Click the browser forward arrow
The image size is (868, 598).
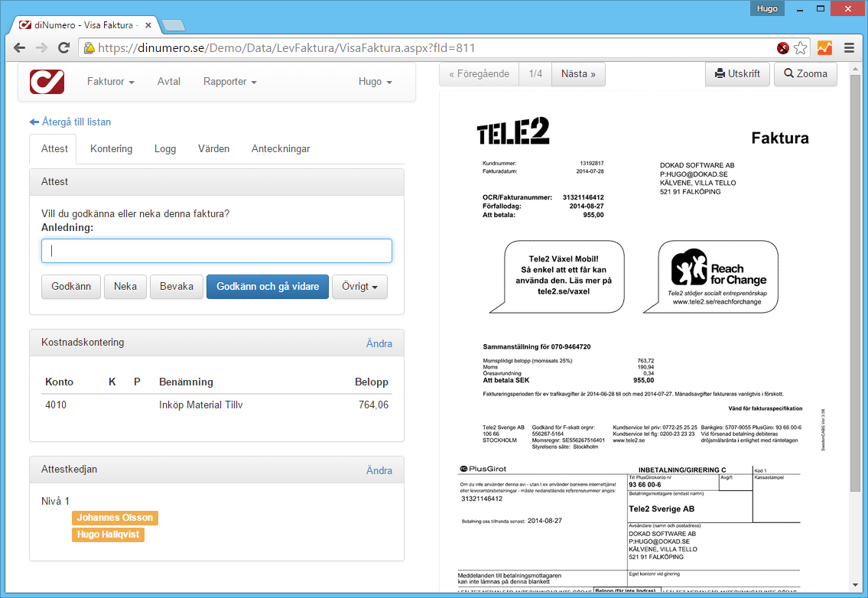(x=41, y=48)
